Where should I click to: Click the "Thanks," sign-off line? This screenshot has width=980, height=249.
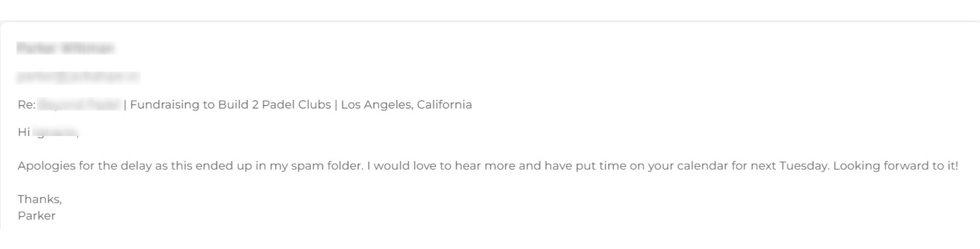tap(40, 199)
